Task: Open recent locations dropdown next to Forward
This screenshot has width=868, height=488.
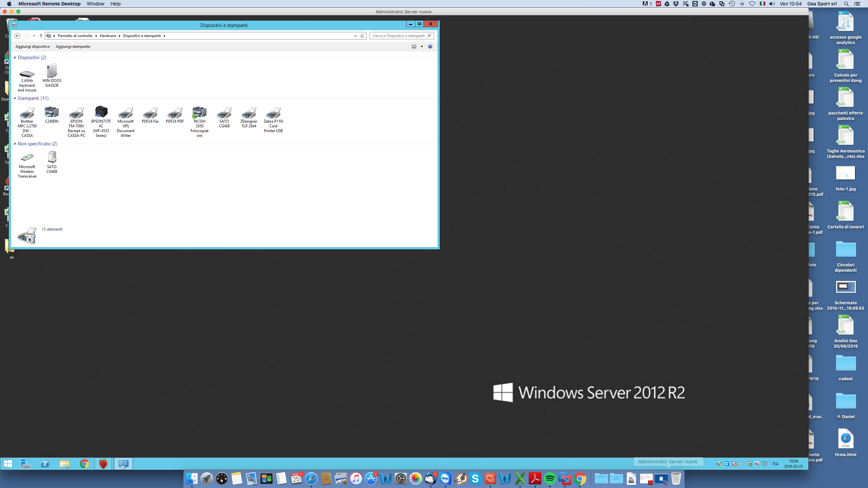Action: [x=34, y=36]
